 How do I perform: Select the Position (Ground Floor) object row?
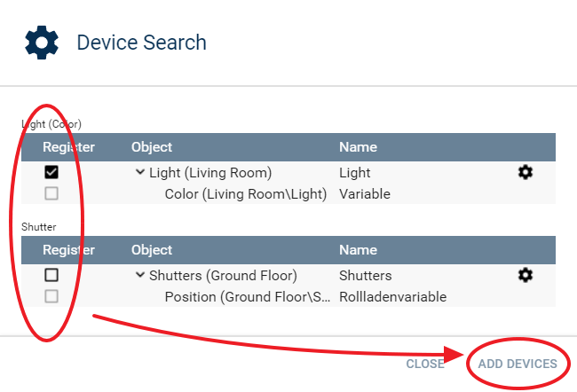pos(246,296)
